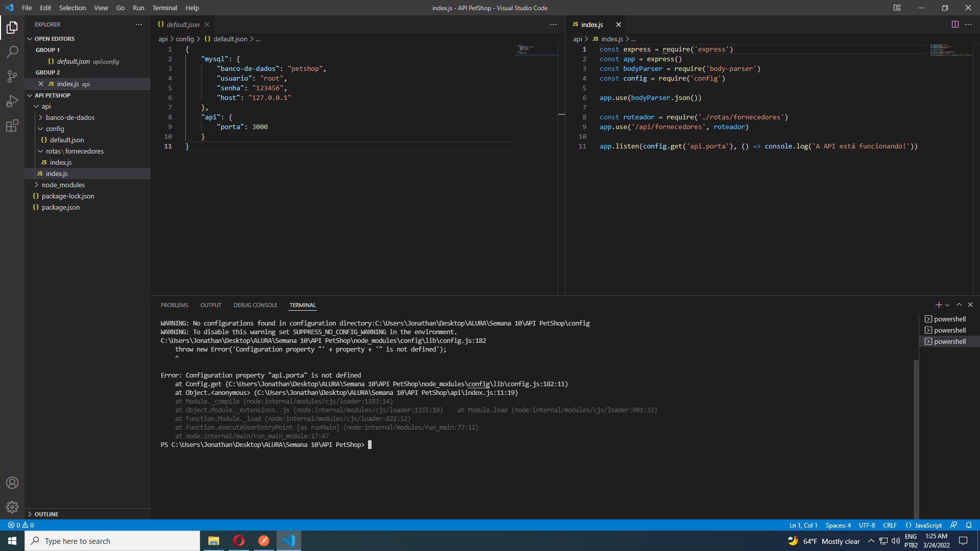The height and width of the screenshot is (551, 980).
Task: Select the Run and Debug icon
Action: [12, 101]
